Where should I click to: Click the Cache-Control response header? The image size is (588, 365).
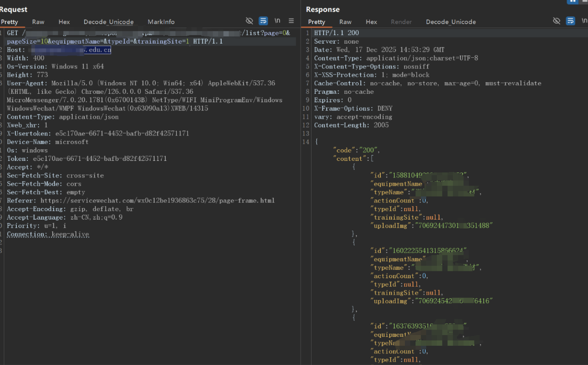tap(428, 83)
